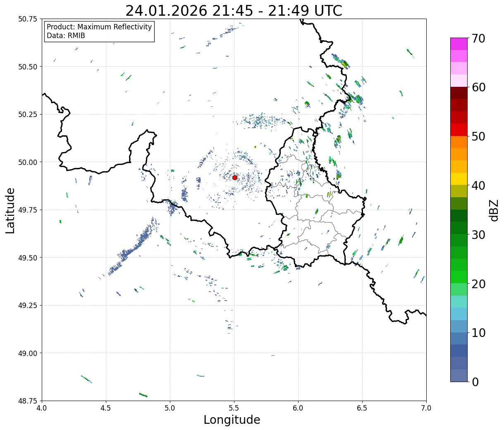Pick the top magenta swatch at 70 dBZ

459,44
